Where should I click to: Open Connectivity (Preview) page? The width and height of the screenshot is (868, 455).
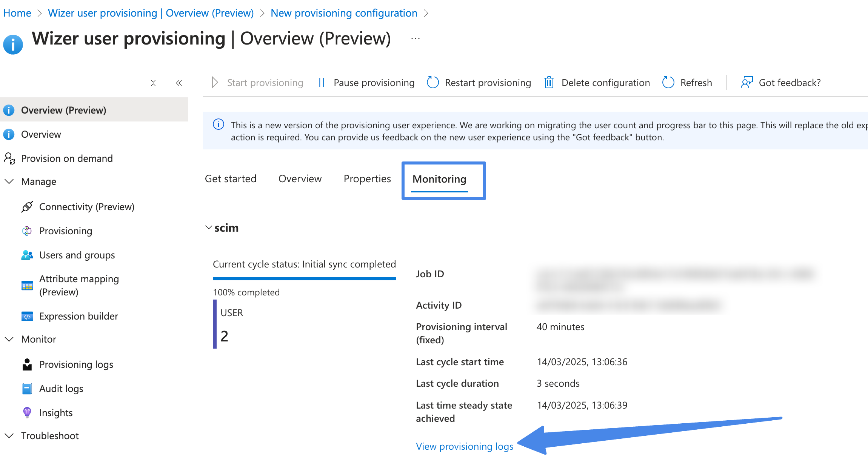[87, 207]
